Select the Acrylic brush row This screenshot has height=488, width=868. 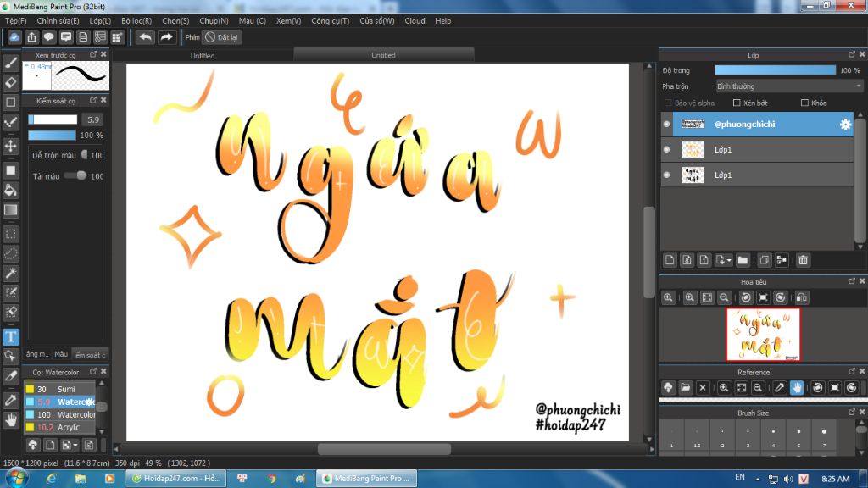point(60,427)
